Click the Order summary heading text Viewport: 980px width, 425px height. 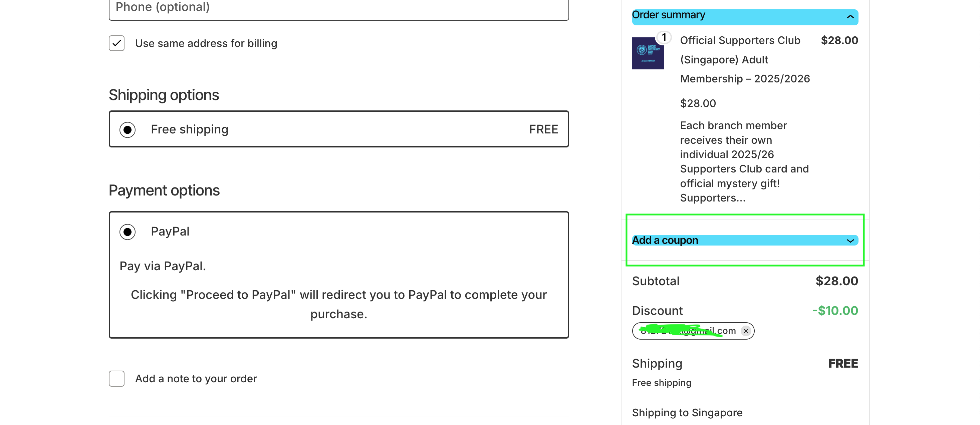(669, 15)
